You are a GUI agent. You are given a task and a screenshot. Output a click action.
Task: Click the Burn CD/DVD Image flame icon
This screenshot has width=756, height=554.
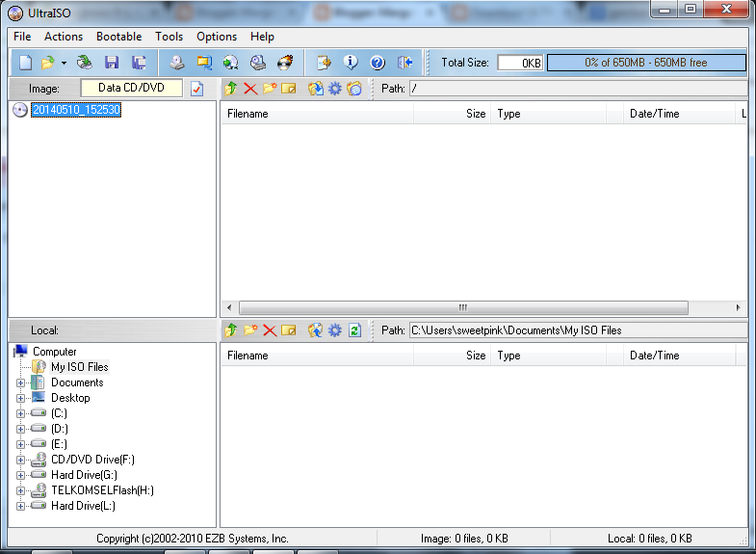coord(285,63)
